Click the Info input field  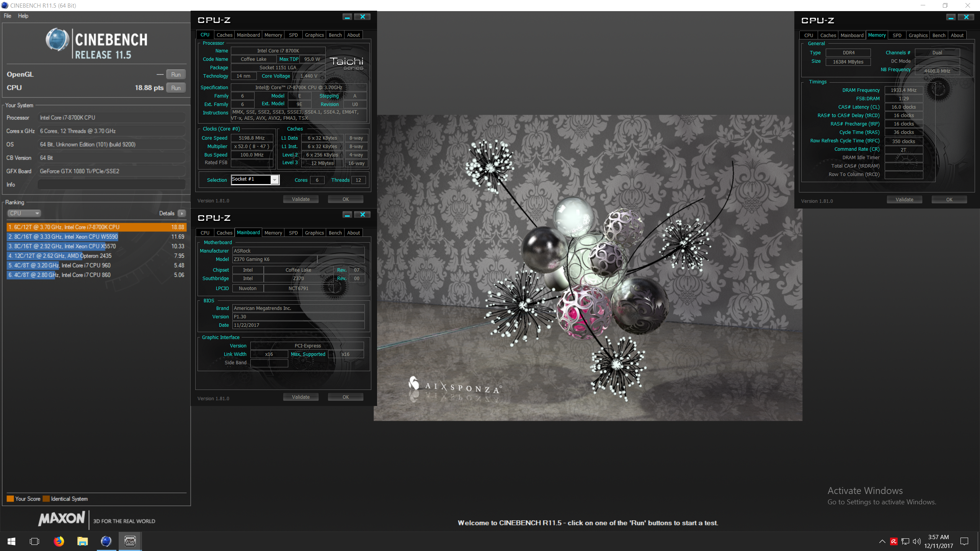(x=112, y=185)
